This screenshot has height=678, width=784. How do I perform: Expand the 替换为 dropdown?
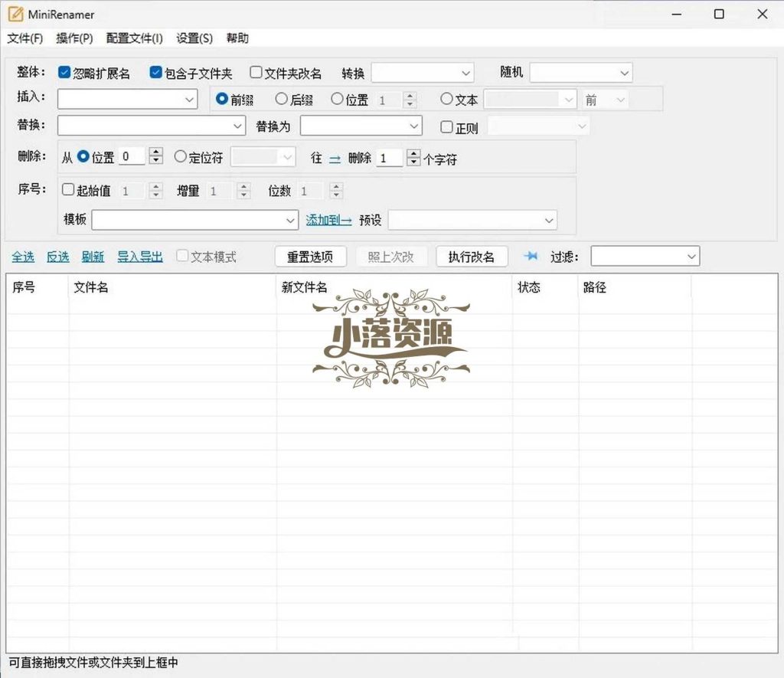(361, 126)
